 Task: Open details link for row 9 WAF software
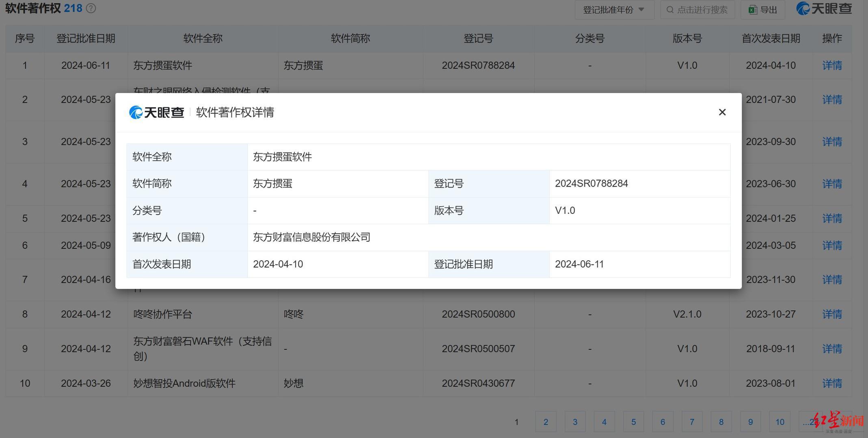831,349
